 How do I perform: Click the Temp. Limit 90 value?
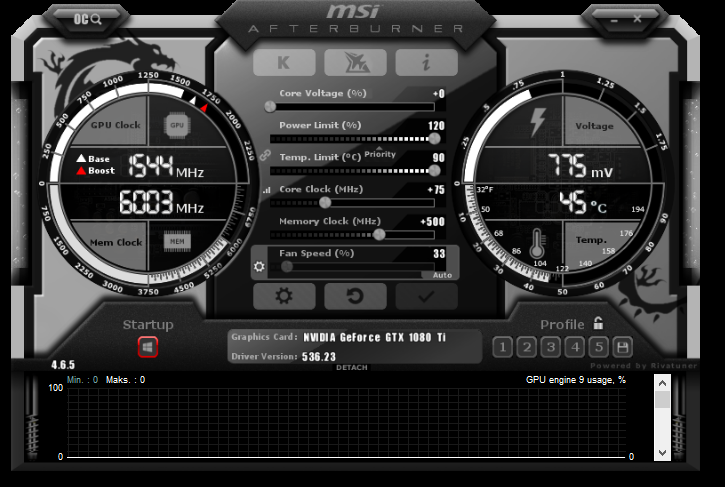tap(438, 158)
